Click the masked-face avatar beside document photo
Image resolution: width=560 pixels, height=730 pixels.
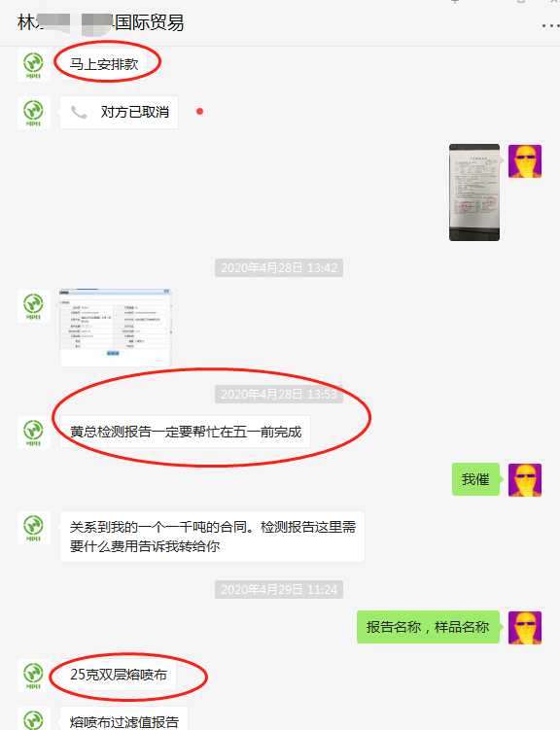525,161
